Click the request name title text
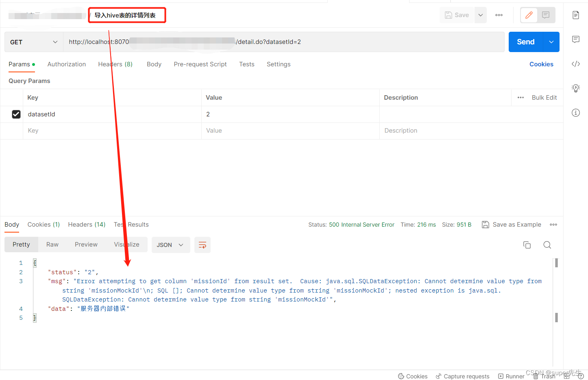 125,15
